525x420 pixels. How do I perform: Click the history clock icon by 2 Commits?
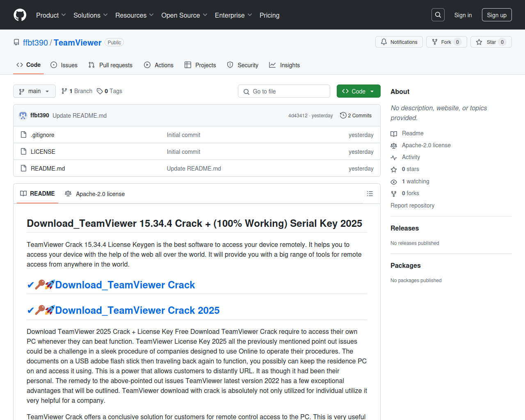343,116
